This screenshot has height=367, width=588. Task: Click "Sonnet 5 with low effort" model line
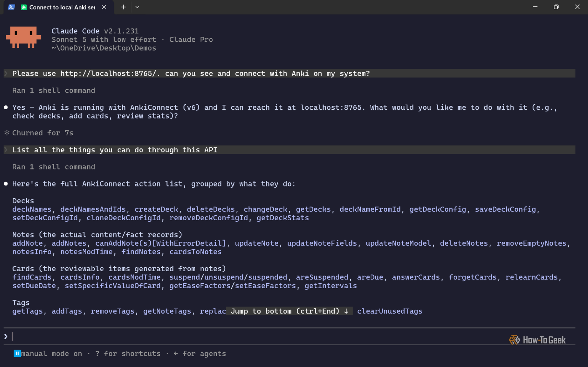[x=104, y=40]
